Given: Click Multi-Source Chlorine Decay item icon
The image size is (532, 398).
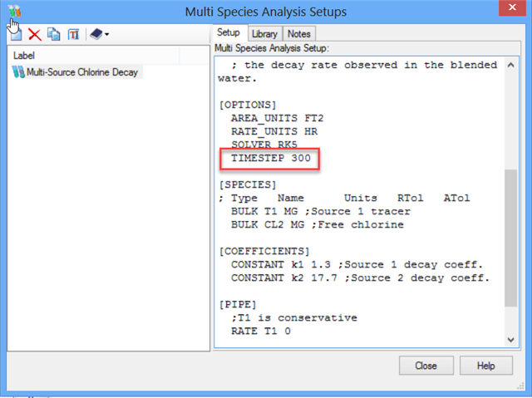Looking at the screenshot, I should (18, 72).
